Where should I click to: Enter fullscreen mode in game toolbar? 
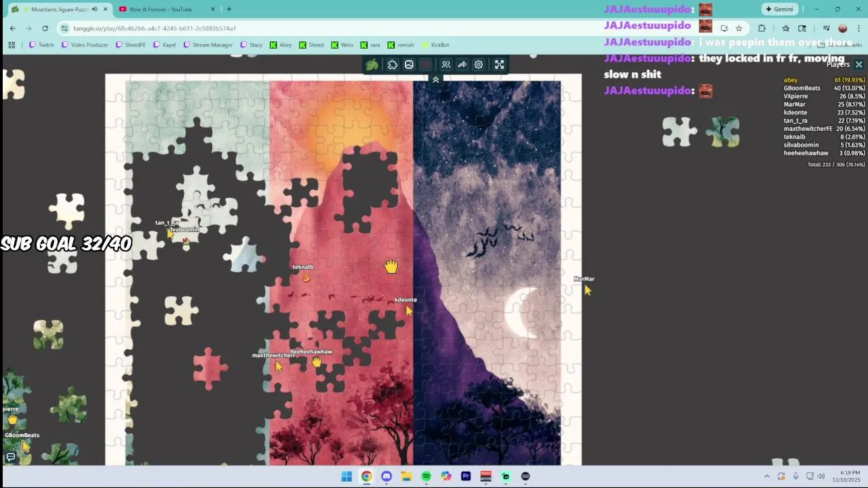pyautogui.click(x=499, y=64)
